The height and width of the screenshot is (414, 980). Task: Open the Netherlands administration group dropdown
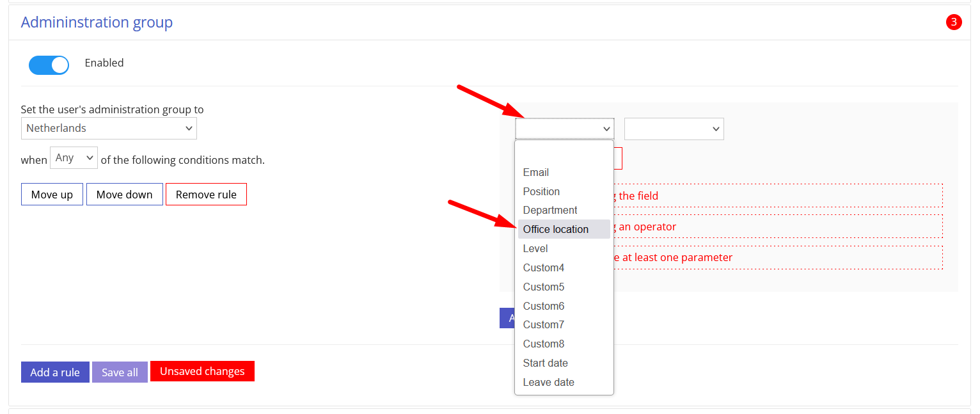[109, 128]
